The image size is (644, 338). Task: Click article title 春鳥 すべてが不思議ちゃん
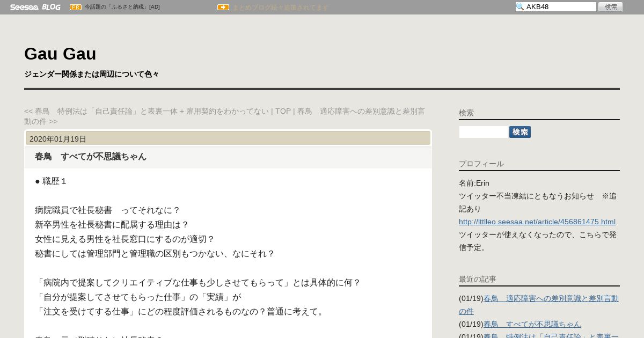click(91, 157)
